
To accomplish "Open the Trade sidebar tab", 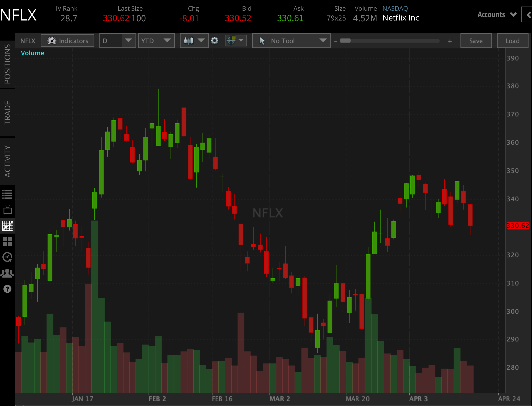I will [x=7, y=113].
